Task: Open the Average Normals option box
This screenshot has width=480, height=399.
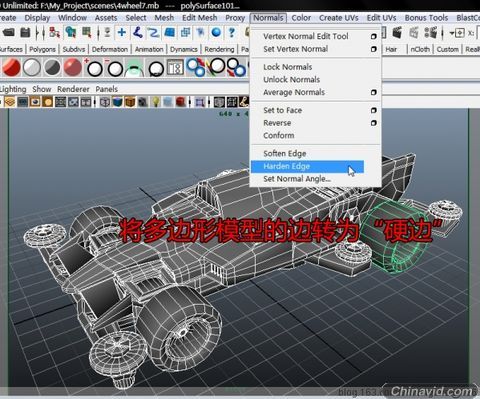Action: coord(374,92)
